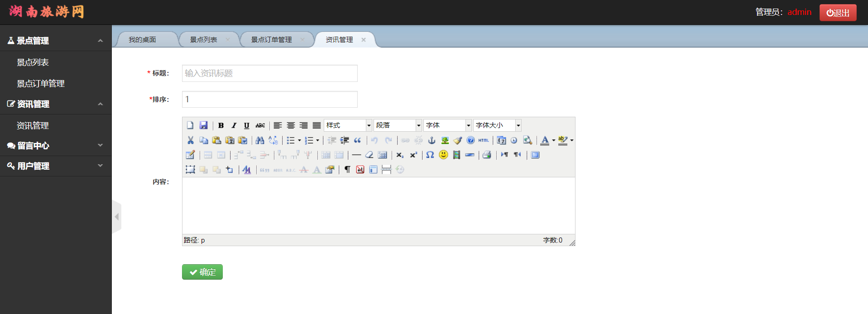Open the HTML source editor
868x314 pixels.
484,140
